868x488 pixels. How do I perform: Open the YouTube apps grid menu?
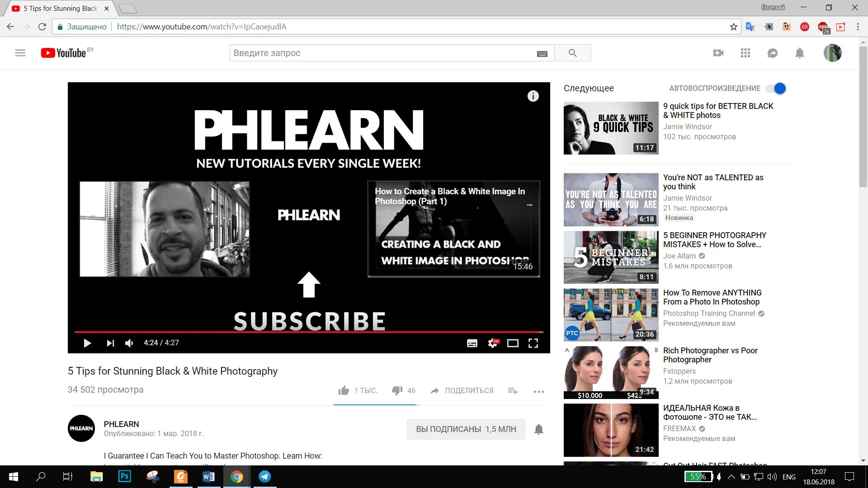click(745, 53)
